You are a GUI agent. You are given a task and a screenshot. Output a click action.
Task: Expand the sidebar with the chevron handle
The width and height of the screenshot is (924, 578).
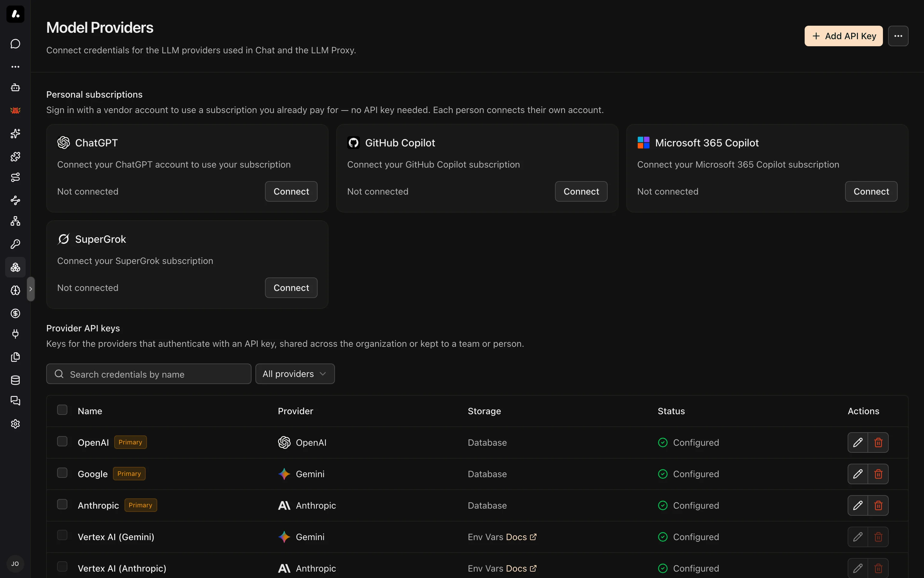click(31, 289)
